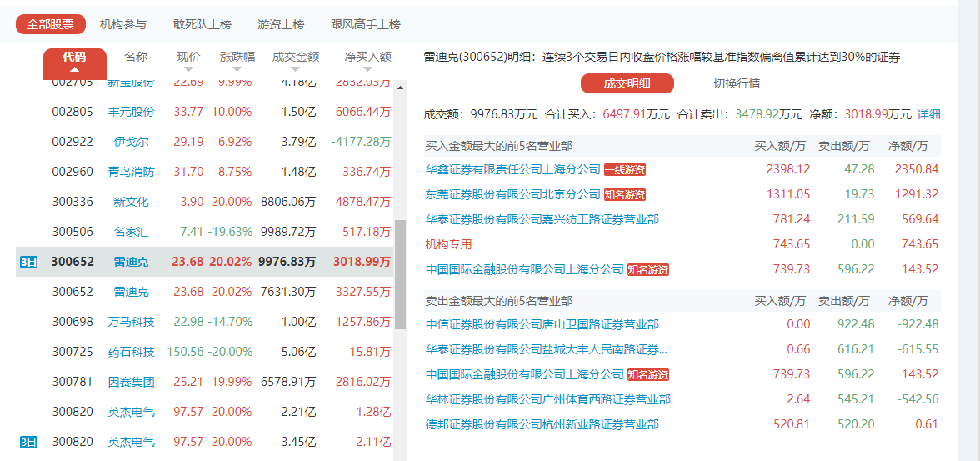Image resolution: width=980 pixels, height=461 pixels.
Task: Select the 药石科技 stock name
Action: point(132,352)
